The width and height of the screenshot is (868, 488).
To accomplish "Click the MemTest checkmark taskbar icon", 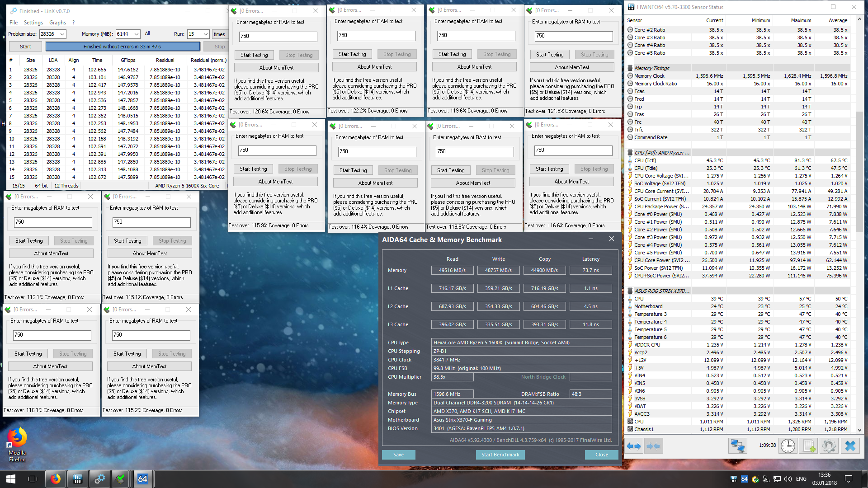I will pyautogui.click(x=120, y=479).
